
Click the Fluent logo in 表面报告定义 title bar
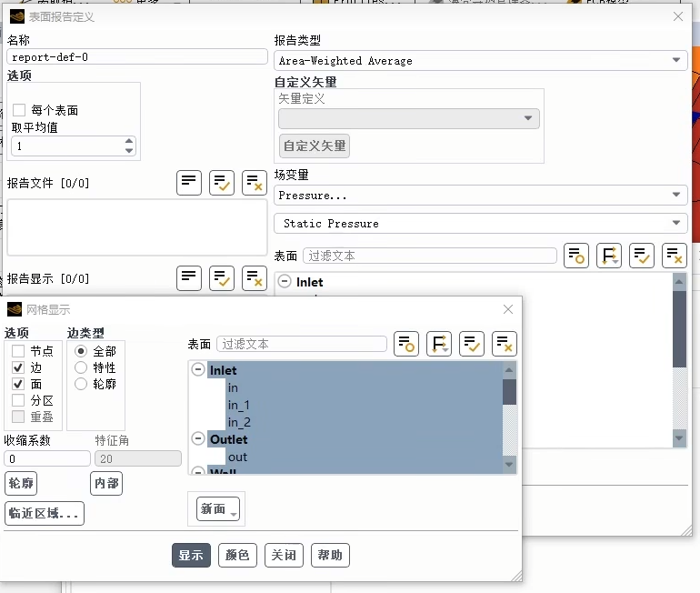point(17,16)
